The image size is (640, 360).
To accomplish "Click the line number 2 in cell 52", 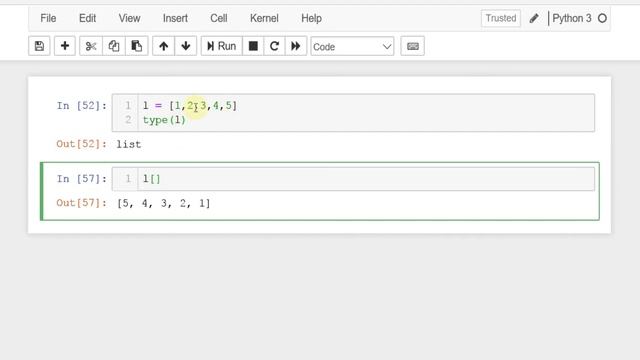I will 128,120.
